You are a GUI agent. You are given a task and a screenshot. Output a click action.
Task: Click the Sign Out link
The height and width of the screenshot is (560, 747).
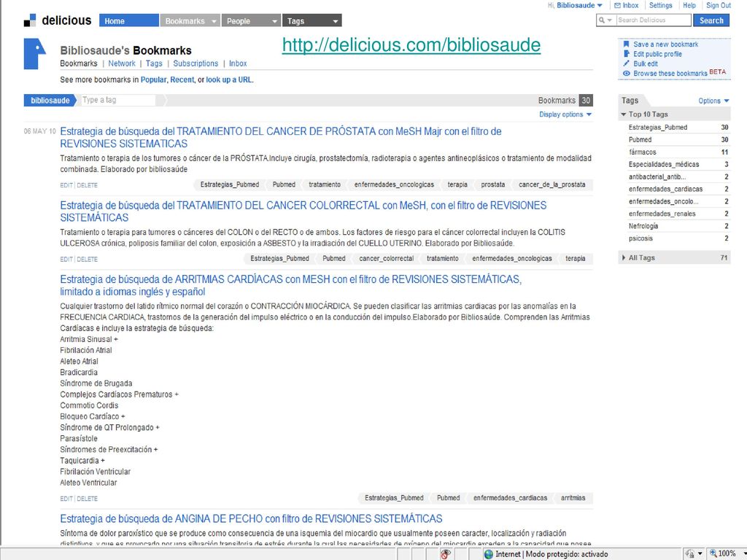719,5
